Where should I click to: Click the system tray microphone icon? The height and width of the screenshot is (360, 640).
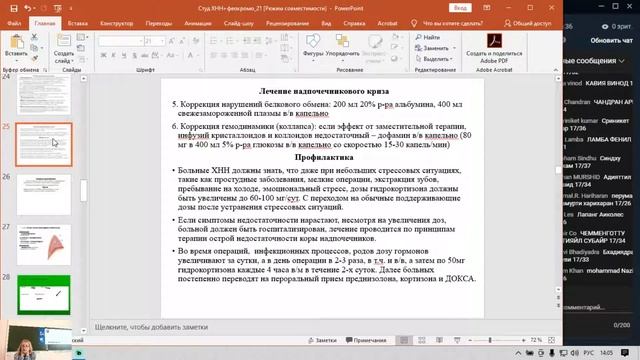(x=552, y=353)
